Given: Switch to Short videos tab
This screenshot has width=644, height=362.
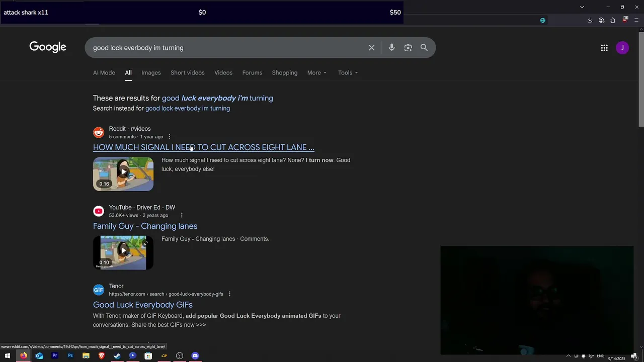Looking at the screenshot, I should pyautogui.click(x=188, y=73).
